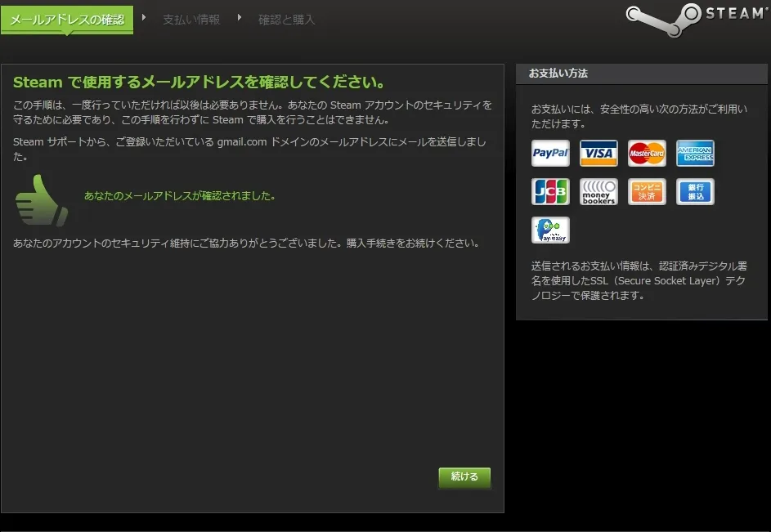Open the メールアドレスの確認 step tab
The image size is (771, 532).
(x=67, y=20)
